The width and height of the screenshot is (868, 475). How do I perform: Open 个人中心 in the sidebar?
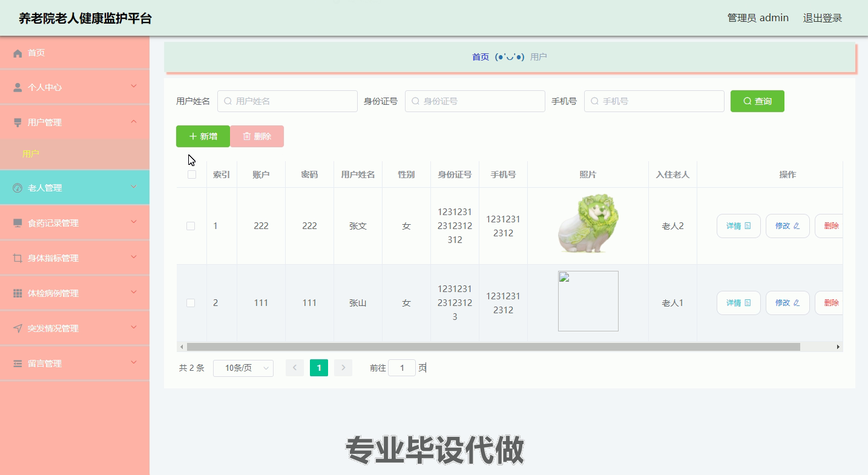(x=74, y=87)
